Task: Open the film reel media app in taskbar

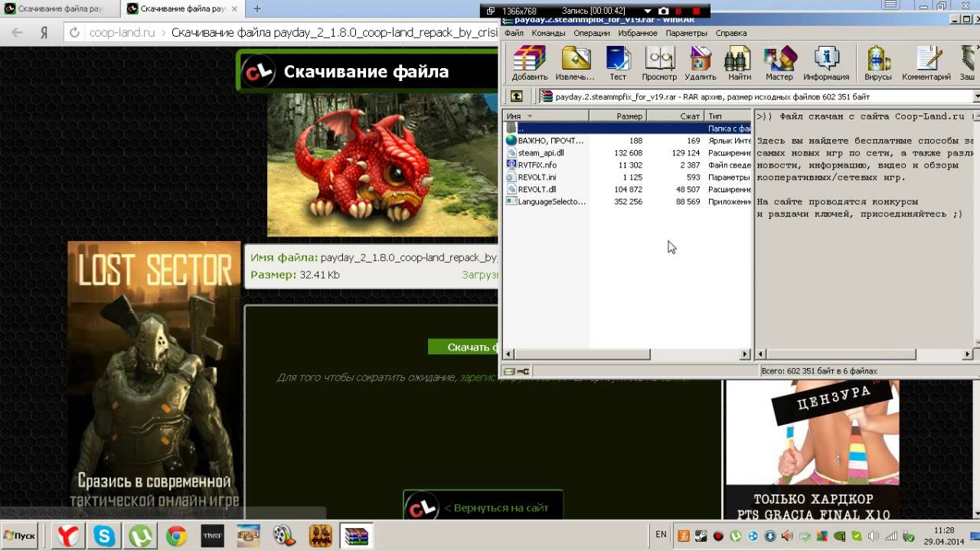Action: 284,536
